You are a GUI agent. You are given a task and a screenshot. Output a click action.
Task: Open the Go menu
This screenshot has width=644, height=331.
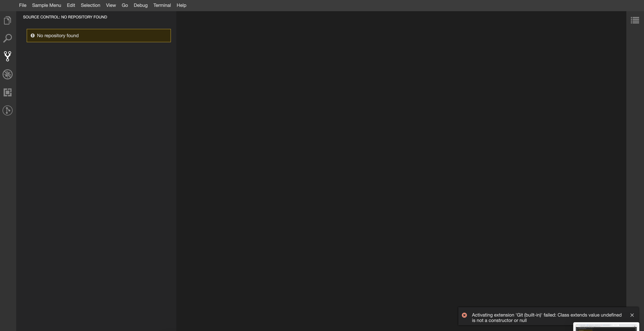[x=125, y=5]
